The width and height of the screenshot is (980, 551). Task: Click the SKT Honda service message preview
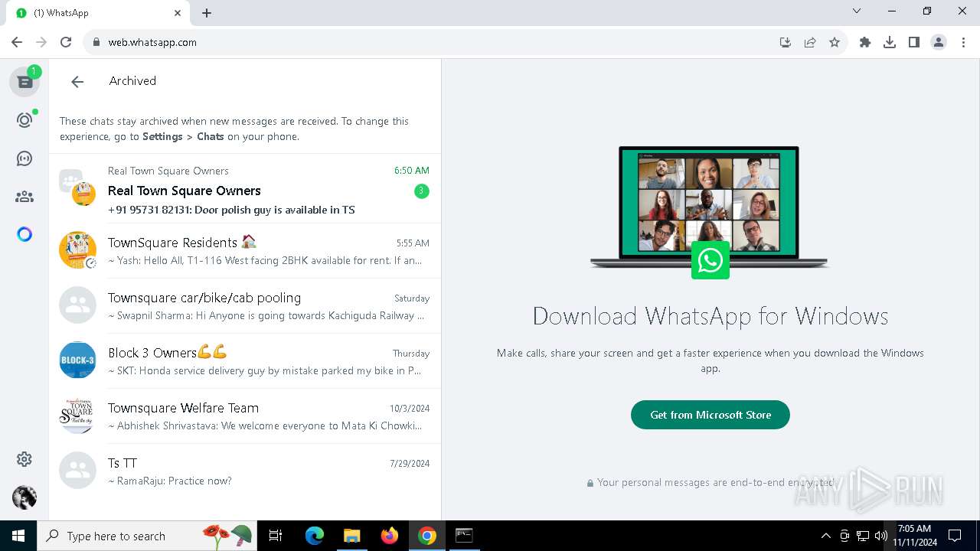265,370
